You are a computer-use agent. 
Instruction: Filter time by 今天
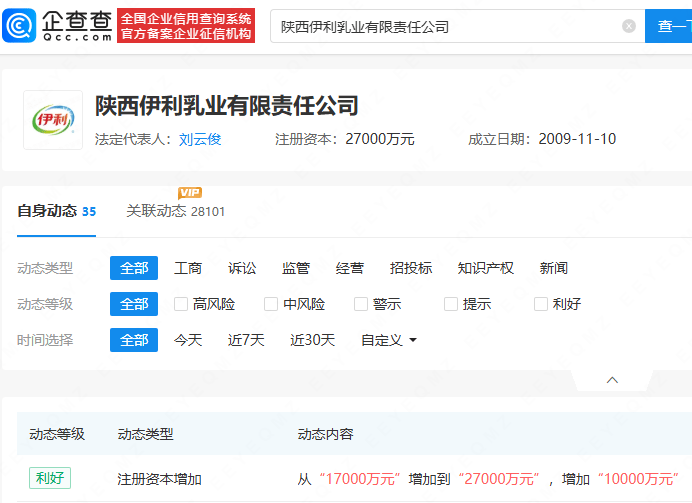coord(188,340)
